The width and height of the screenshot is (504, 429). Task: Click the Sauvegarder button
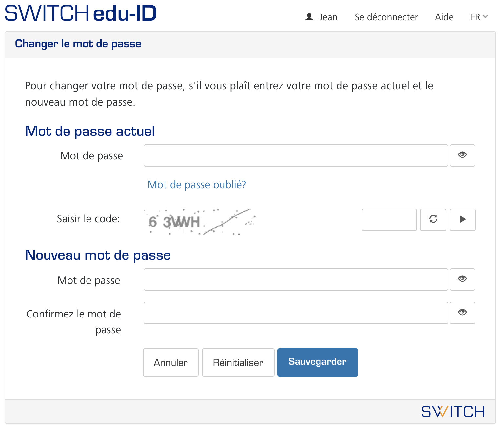click(x=317, y=362)
